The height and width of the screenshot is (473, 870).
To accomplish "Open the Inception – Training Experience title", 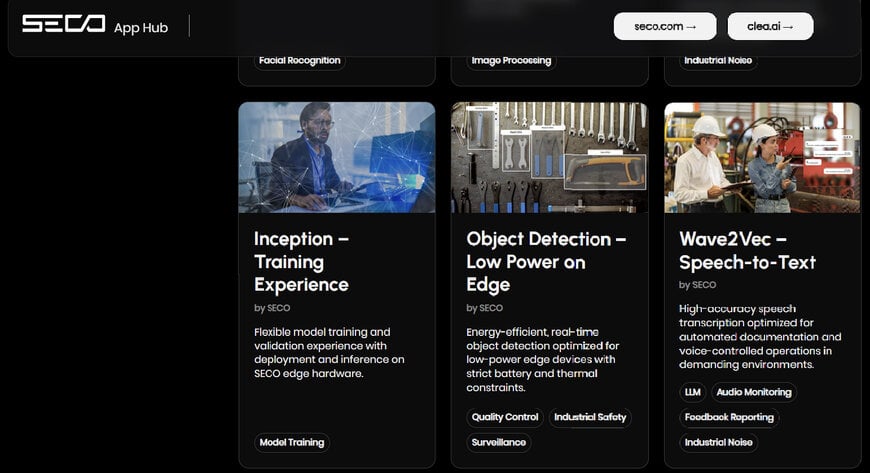I will tap(302, 261).
